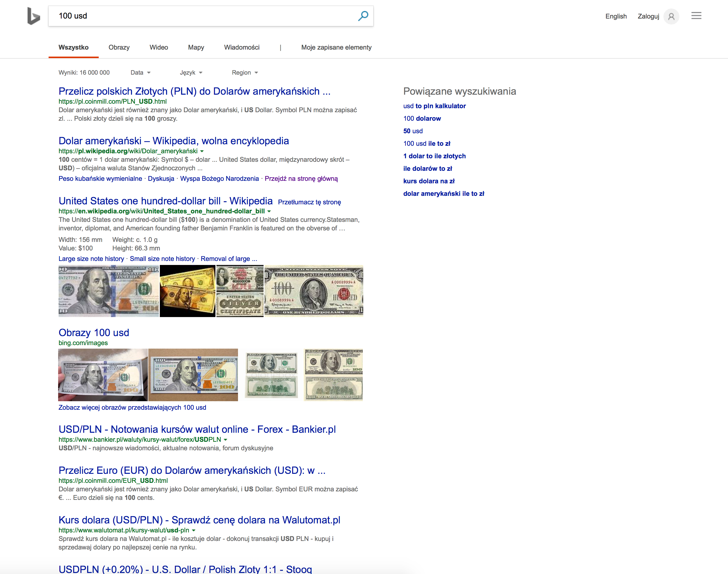Open the Wiadomości tab
The height and width of the screenshot is (574, 728).
242,47
